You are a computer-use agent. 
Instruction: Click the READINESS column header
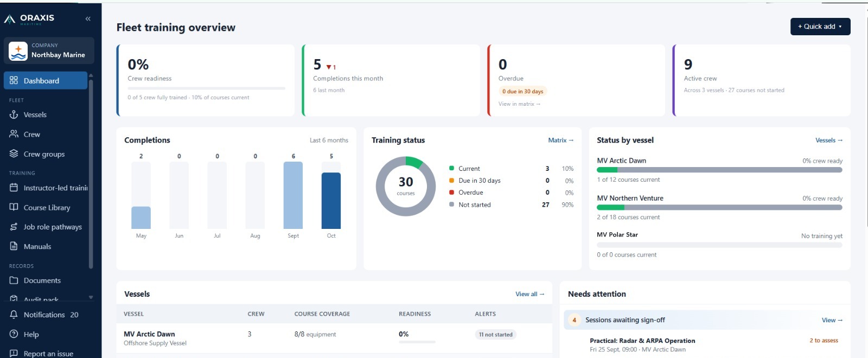coord(415,314)
